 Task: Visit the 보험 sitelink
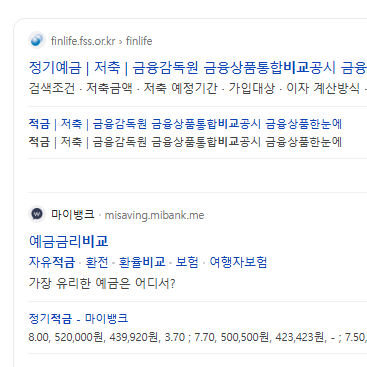(187, 262)
